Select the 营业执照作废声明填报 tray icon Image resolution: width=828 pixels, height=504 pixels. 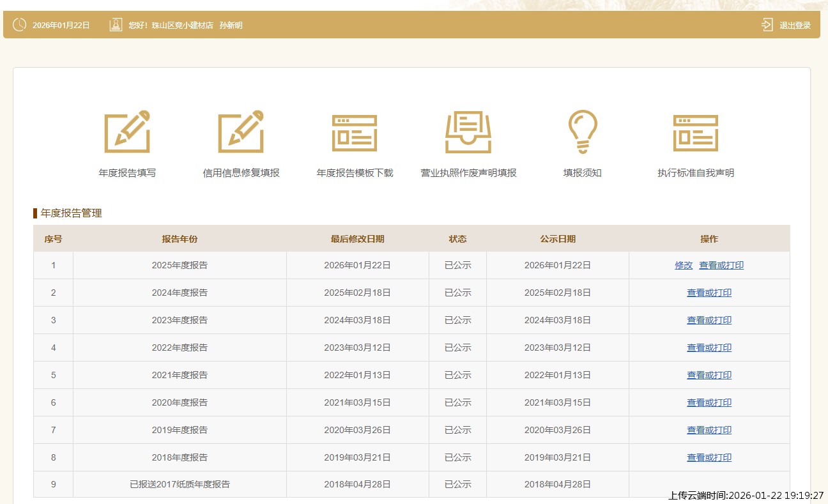(x=468, y=132)
